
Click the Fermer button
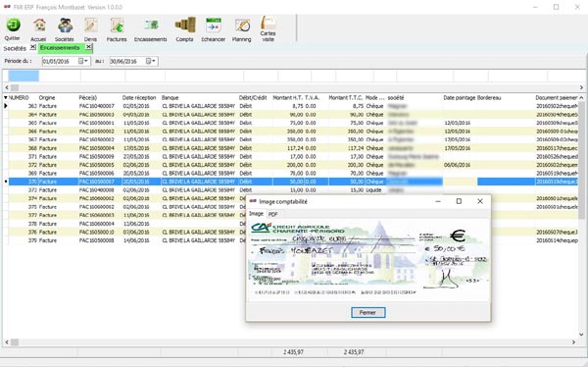pos(367,312)
